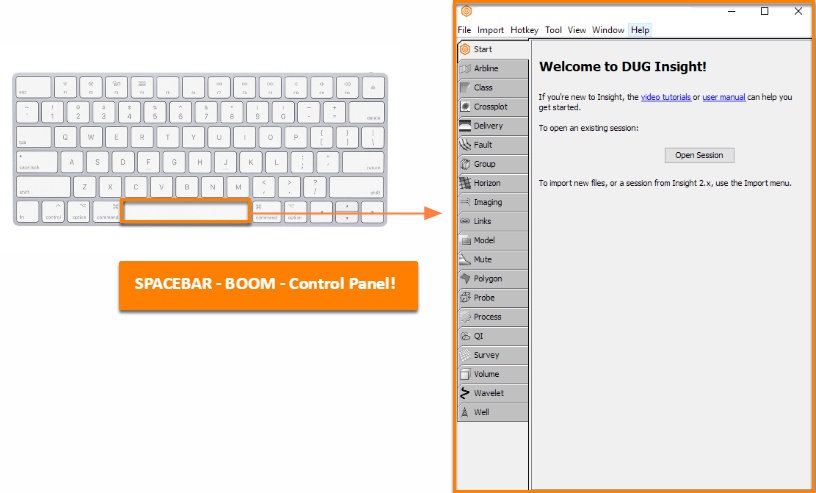Open the user manual link

coord(724,97)
